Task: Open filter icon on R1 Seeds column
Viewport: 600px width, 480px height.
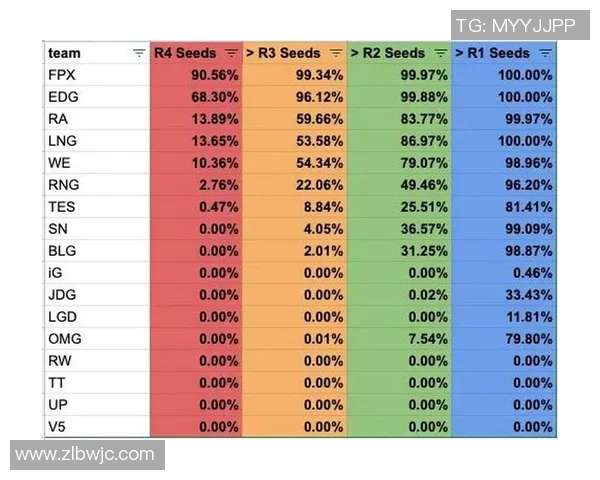Action: pos(545,53)
